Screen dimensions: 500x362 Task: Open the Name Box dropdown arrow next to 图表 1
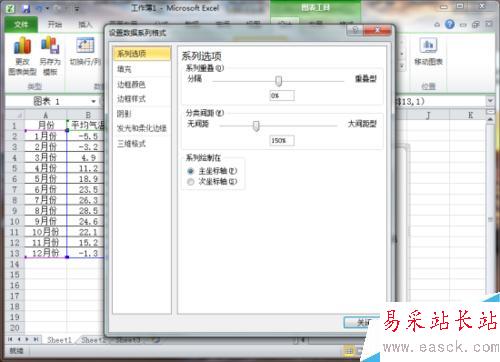pyautogui.click(x=94, y=101)
